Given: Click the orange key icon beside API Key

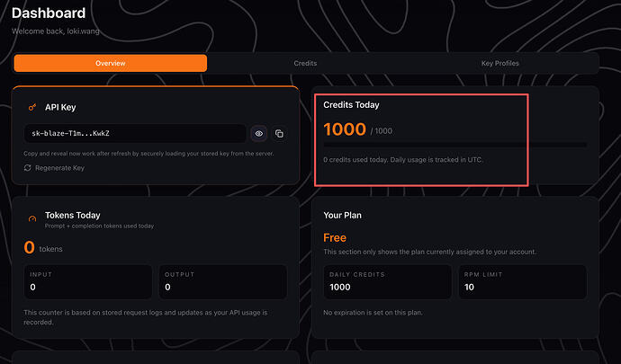Looking at the screenshot, I should tap(31, 107).
